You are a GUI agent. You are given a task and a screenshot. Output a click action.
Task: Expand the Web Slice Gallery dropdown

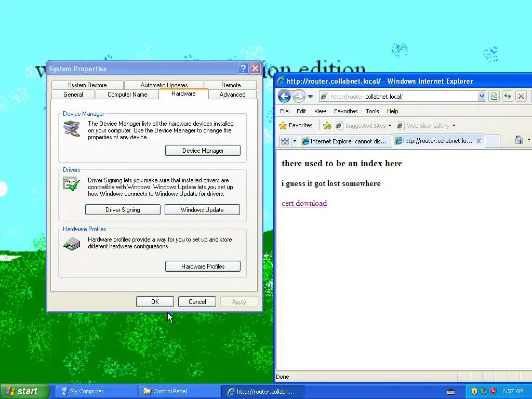click(454, 126)
